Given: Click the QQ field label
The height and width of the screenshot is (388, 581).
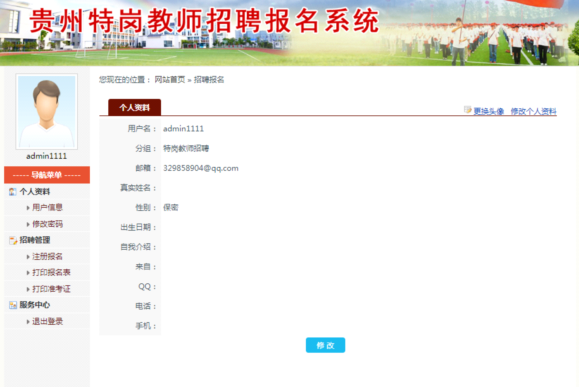Looking at the screenshot, I should (x=147, y=286).
